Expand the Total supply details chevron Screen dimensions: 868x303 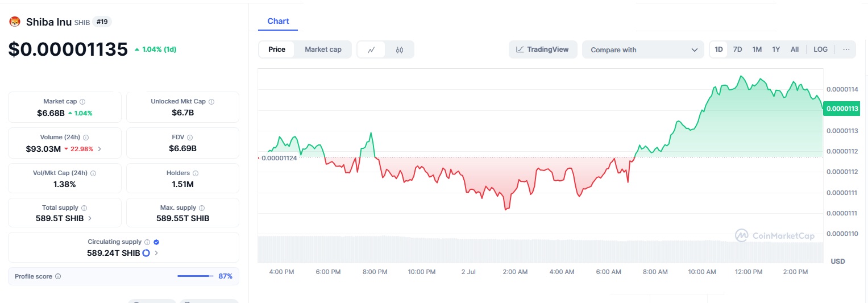(x=90, y=218)
